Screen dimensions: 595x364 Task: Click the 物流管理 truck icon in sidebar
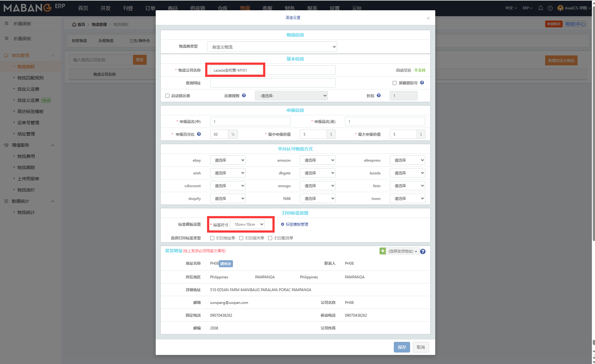6,55
